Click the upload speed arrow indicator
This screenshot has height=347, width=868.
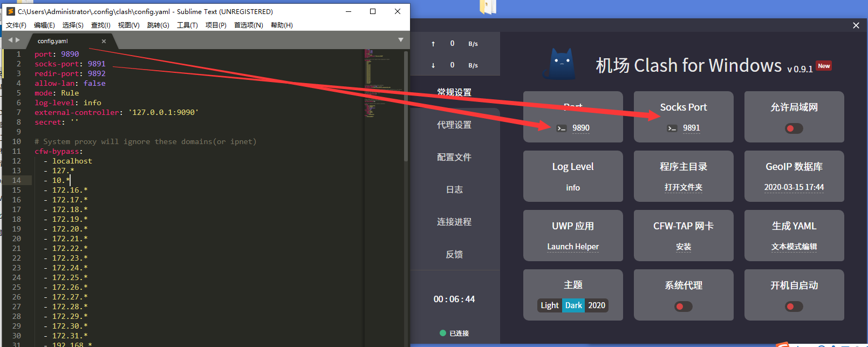pos(433,44)
